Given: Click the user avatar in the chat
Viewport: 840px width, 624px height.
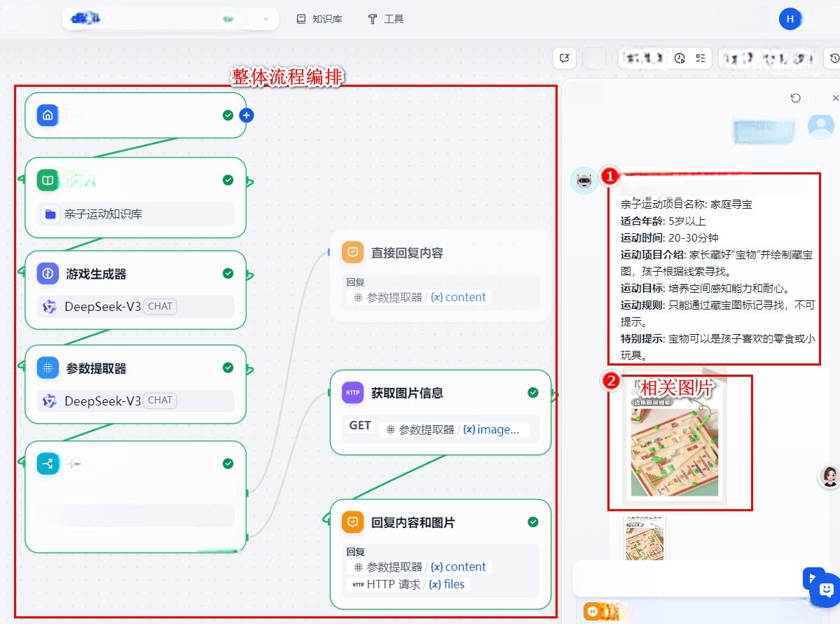Looking at the screenshot, I should point(820,127).
